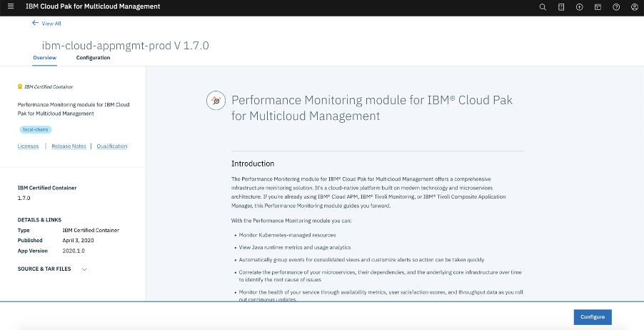
Task: Click the Introduction heading
Action: click(253, 164)
